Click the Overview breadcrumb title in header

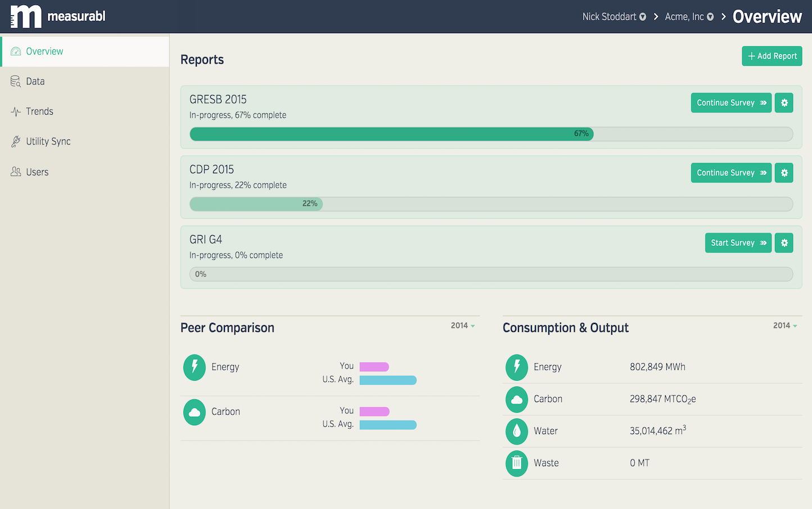click(767, 17)
